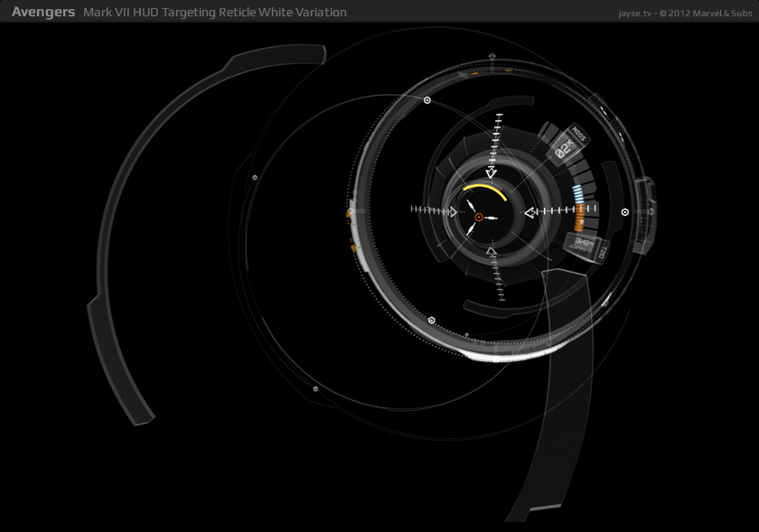Screen dimensions: 759x532
Task: Click the "Avengers" title text
Action: tap(43, 12)
